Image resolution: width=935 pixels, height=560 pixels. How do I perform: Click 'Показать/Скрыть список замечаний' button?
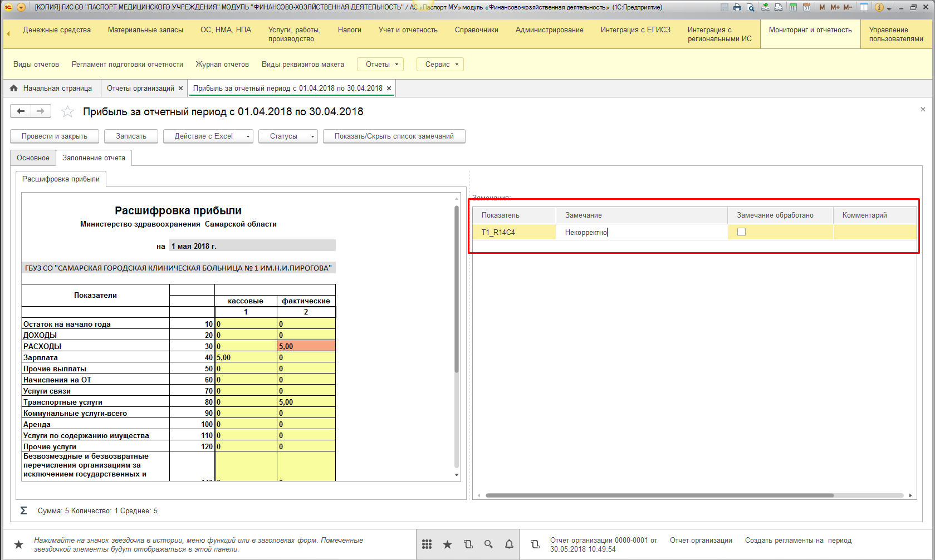tap(394, 136)
